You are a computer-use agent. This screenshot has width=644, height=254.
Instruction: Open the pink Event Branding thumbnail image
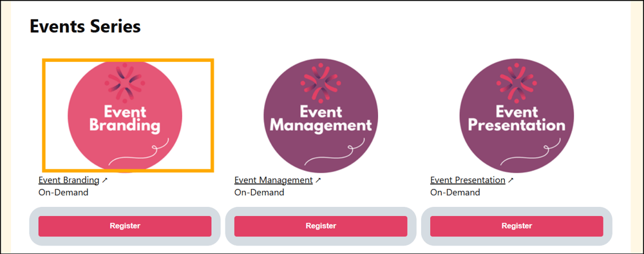click(x=125, y=115)
